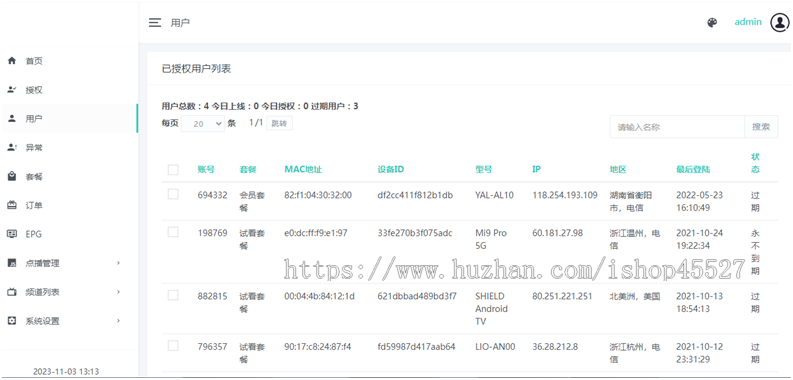The height and width of the screenshot is (380, 793).
Task: Open EPG menu item
Action: [x=34, y=234]
